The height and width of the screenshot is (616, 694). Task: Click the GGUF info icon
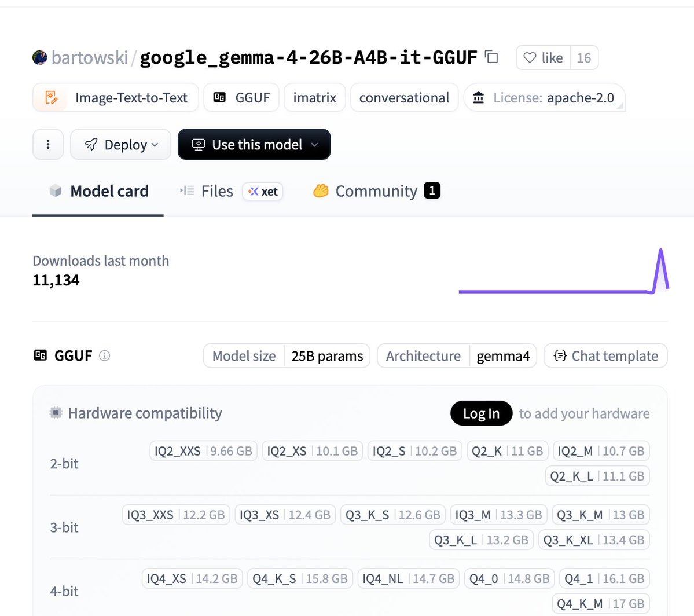click(104, 355)
